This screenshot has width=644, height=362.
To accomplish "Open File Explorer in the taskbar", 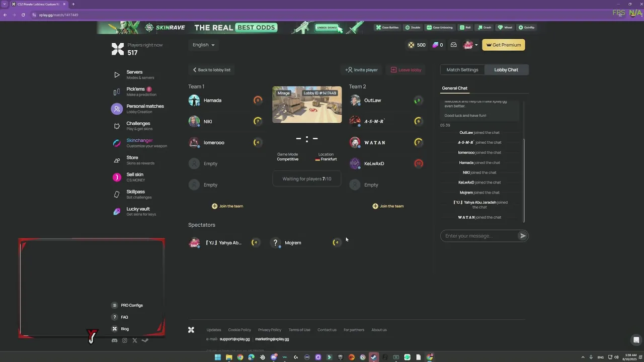I will [229, 357].
